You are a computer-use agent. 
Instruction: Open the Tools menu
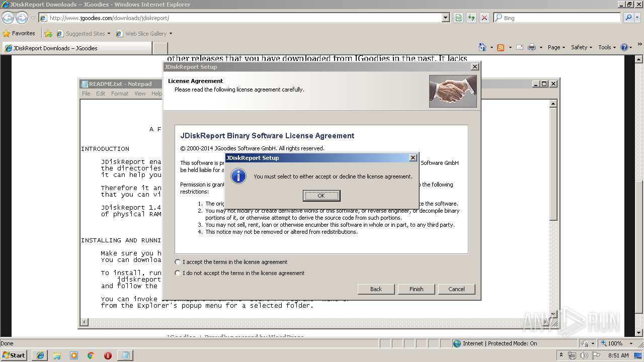[607, 47]
